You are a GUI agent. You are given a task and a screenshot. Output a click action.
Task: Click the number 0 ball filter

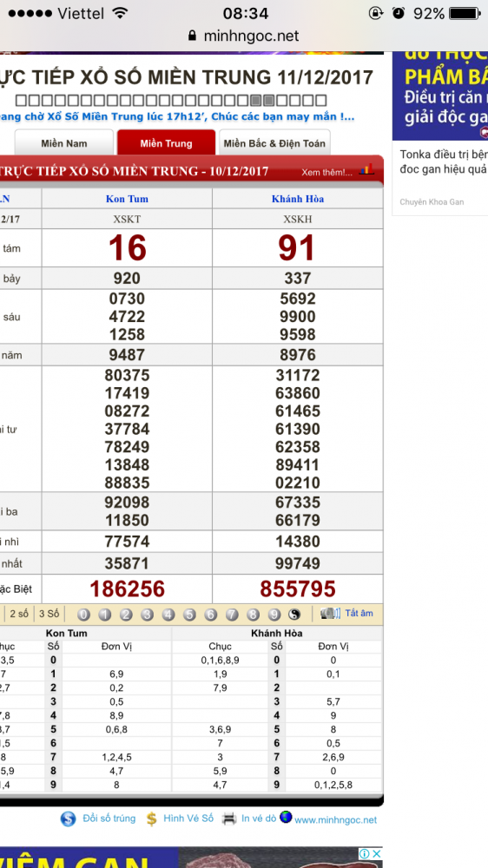coord(83,615)
